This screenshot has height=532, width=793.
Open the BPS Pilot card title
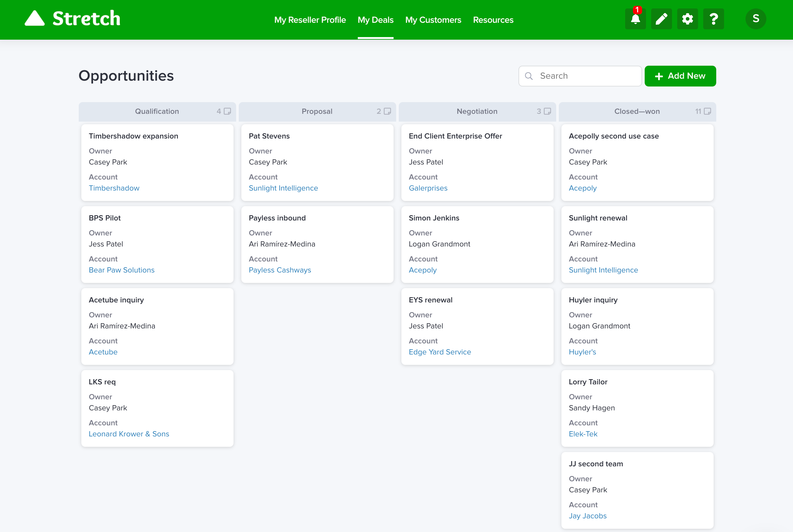104,218
